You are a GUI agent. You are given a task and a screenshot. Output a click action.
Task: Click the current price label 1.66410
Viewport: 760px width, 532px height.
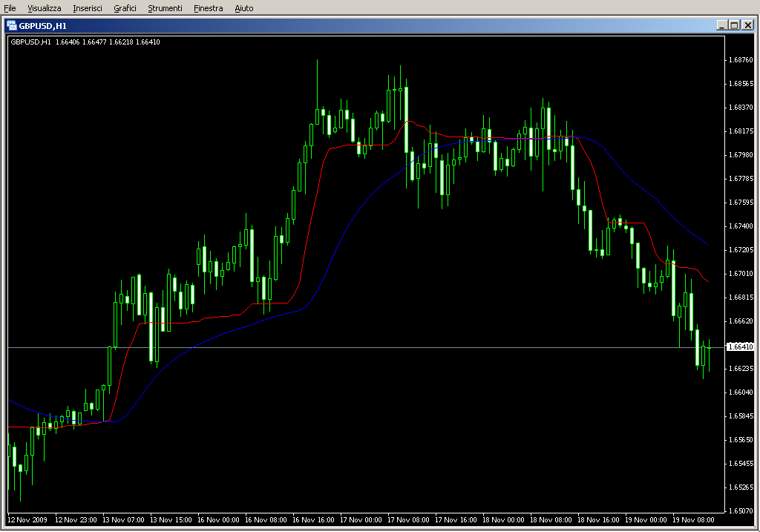[740, 347]
